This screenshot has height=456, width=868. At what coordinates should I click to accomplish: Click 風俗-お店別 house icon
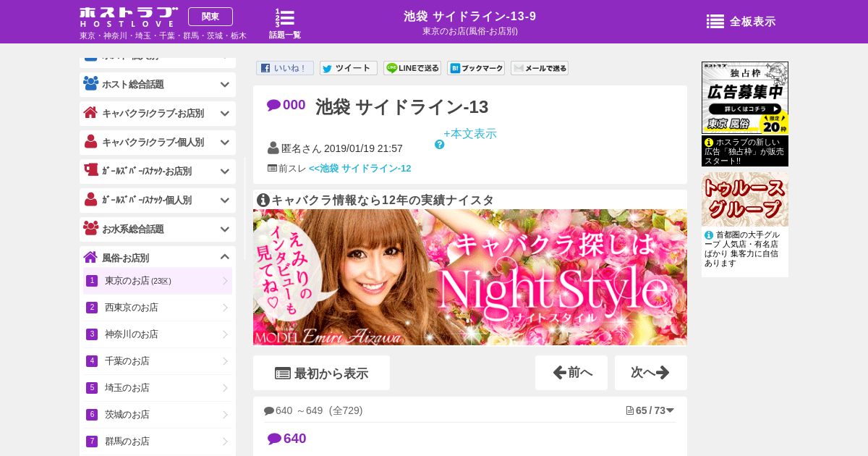pos(90,257)
